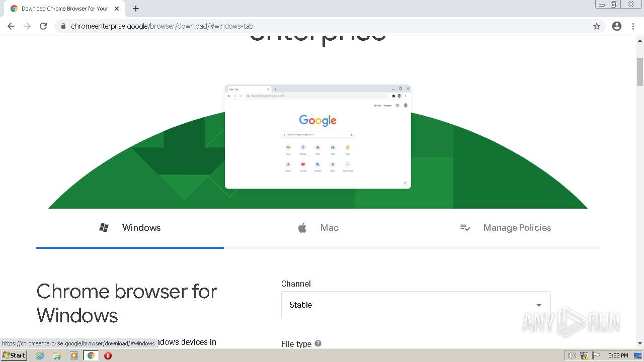644x362 pixels.
Task: Restore down the Chrome window
Action: point(614,5)
